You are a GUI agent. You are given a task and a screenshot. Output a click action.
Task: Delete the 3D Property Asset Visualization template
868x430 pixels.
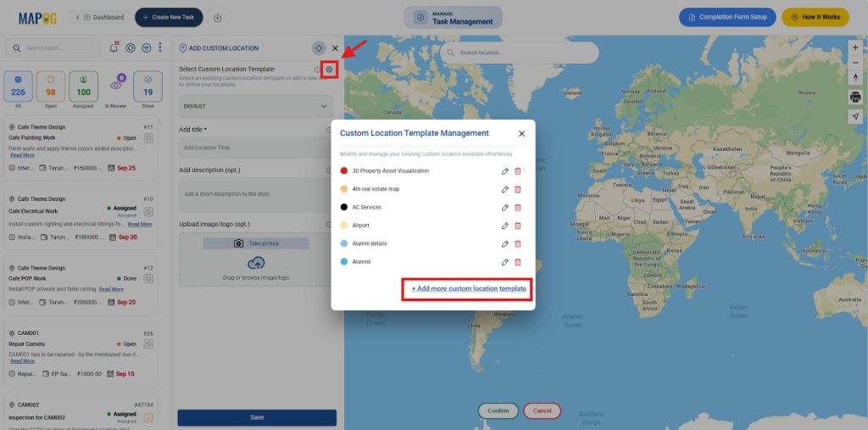coord(518,171)
